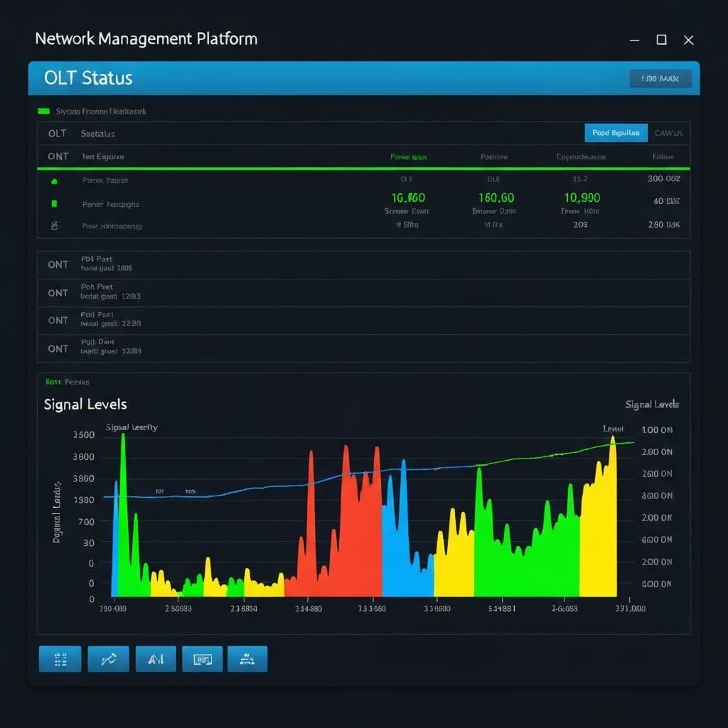The height and width of the screenshot is (728, 728).
Task: Open the monitor display icon in toolbar
Action: click(x=203, y=659)
